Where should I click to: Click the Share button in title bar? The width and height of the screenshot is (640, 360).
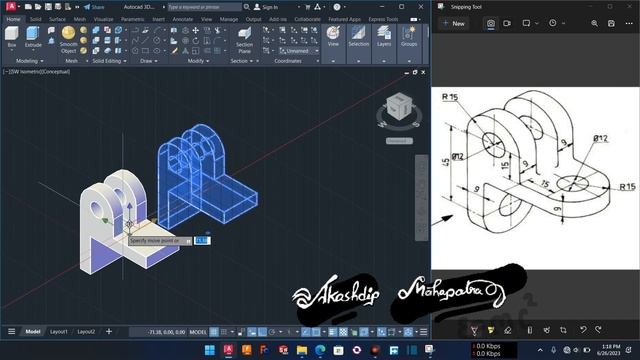(x=94, y=7)
